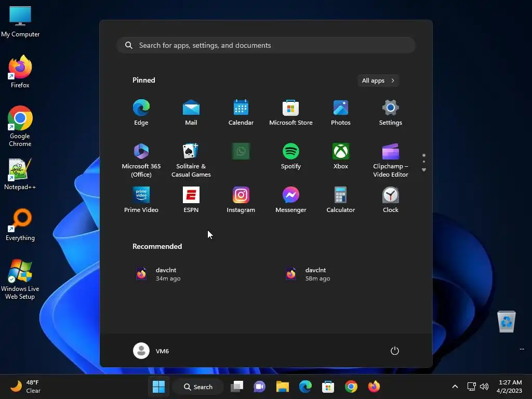
Task: Click the network tray icon
Action: click(x=471, y=387)
